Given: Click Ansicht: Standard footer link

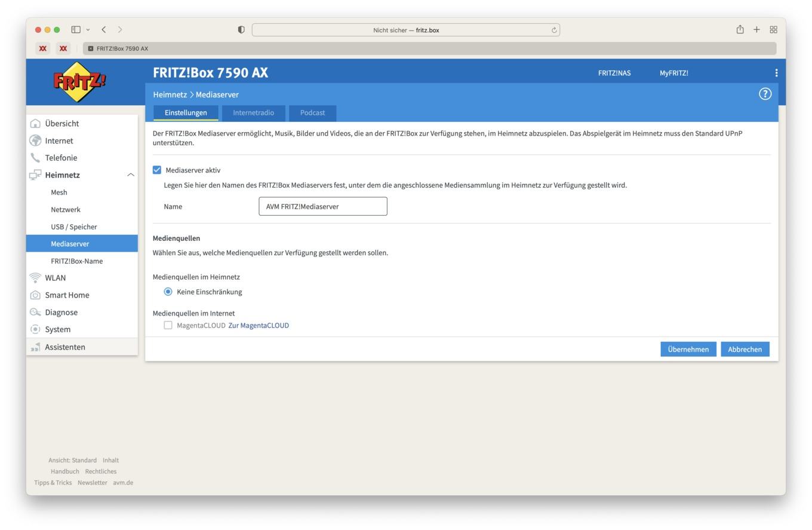Looking at the screenshot, I should coord(72,460).
